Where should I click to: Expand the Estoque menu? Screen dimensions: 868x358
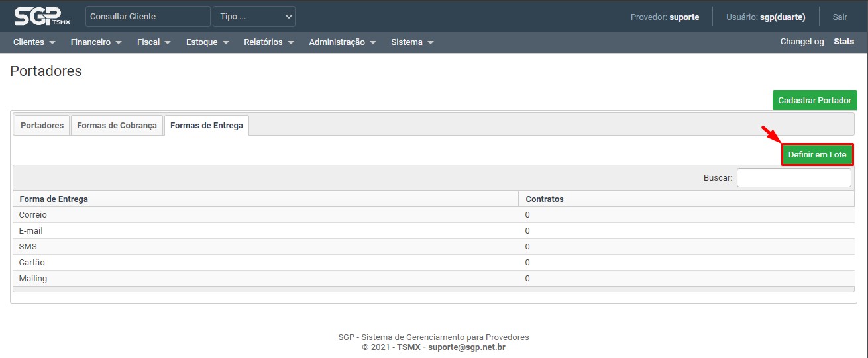click(x=207, y=42)
